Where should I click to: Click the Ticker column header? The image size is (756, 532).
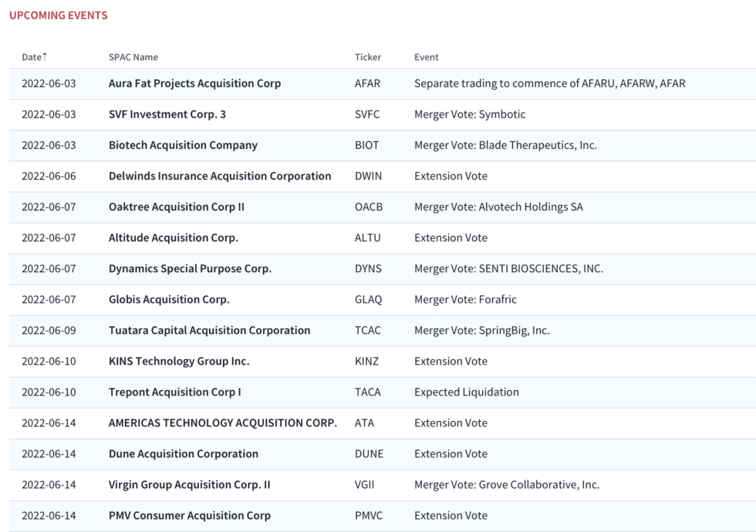coord(368,57)
